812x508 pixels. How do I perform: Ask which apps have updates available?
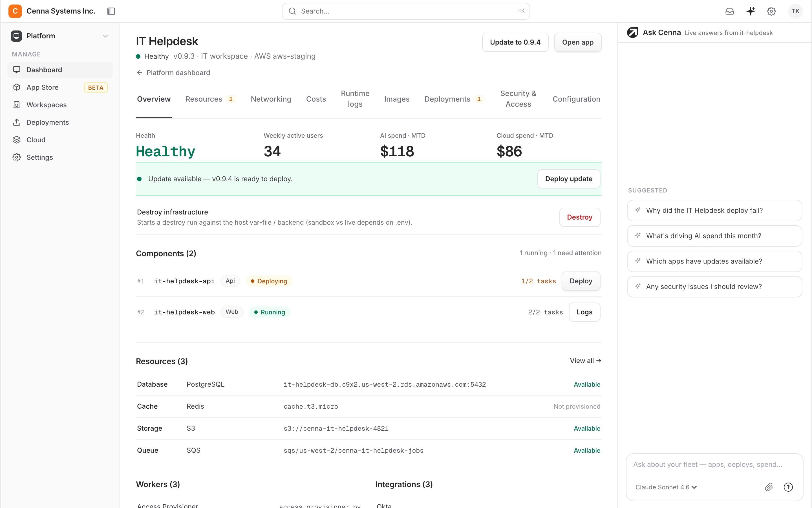point(714,261)
